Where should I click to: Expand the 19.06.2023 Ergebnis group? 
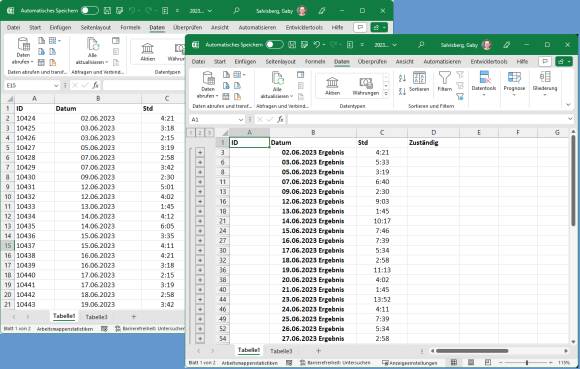coord(200,270)
